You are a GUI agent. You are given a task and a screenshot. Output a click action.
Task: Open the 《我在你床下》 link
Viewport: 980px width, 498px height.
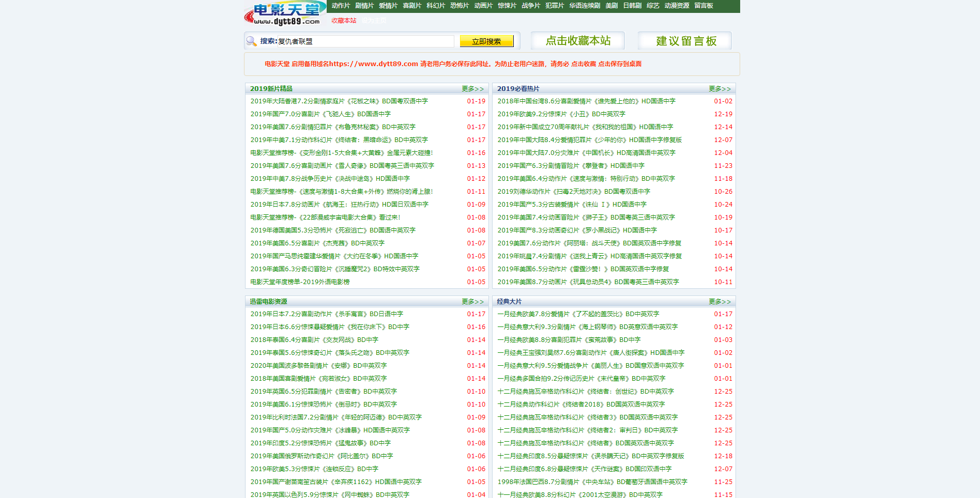tap(330, 327)
